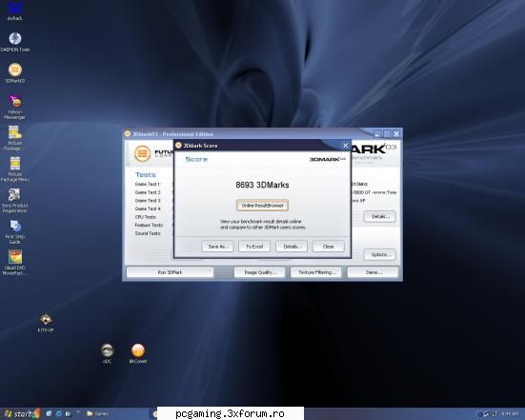
Task: Click the Internet Explorer Quick Launch icon
Action: tap(58, 414)
